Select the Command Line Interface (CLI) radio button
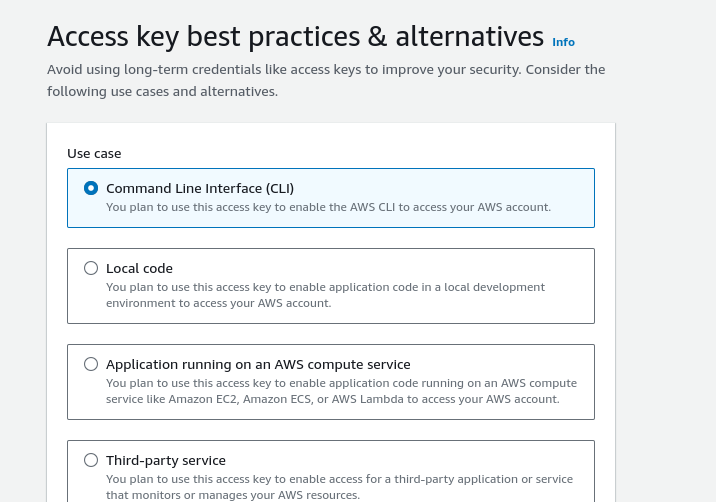Screen dimensions: 716x502 pos(91,188)
